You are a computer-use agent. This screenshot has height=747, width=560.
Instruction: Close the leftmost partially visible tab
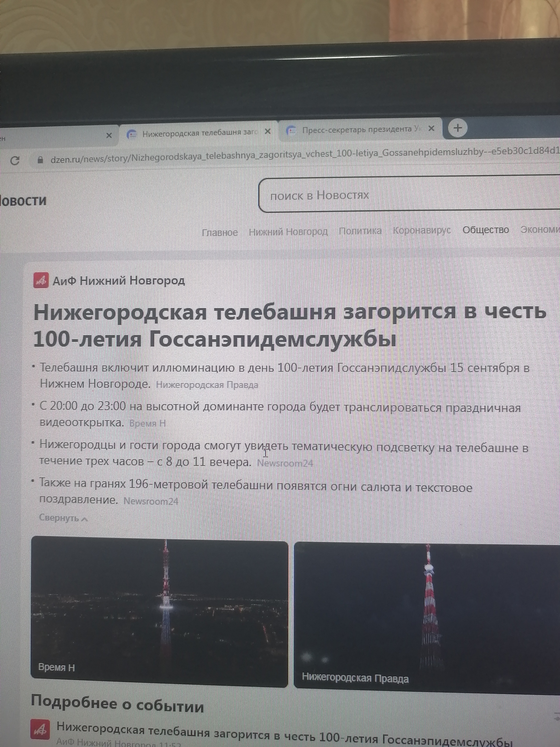click(x=109, y=135)
